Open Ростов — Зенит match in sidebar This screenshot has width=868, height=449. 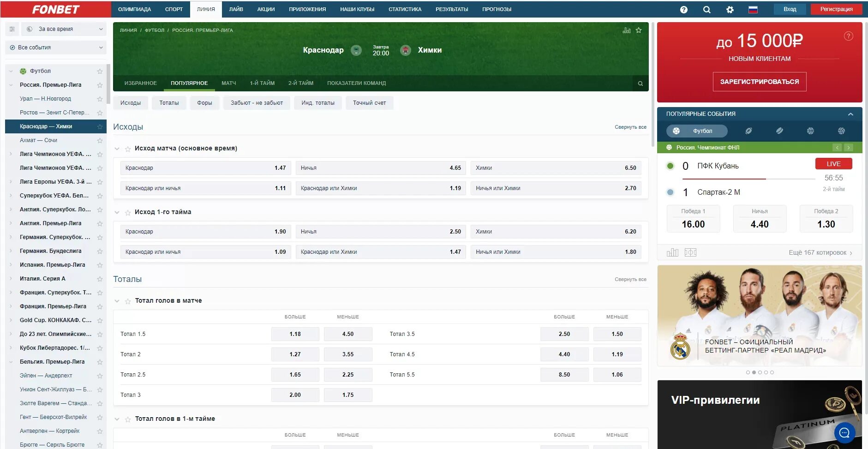pos(54,113)
